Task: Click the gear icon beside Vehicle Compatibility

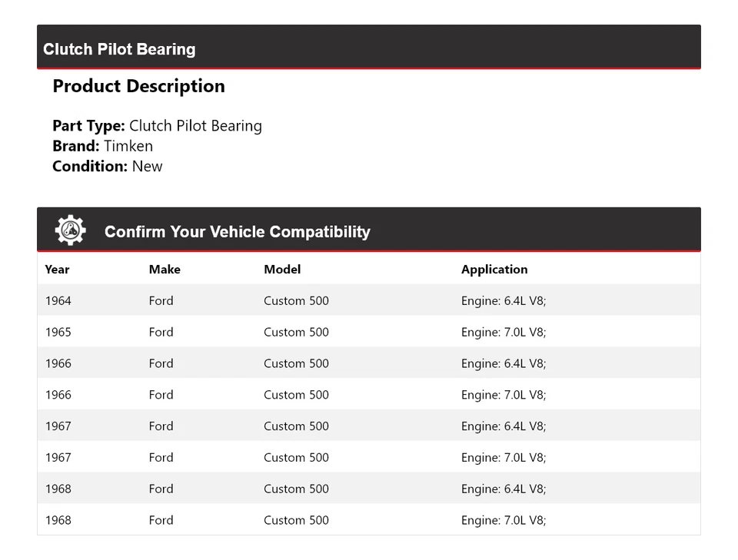Action: click(70, 230)
